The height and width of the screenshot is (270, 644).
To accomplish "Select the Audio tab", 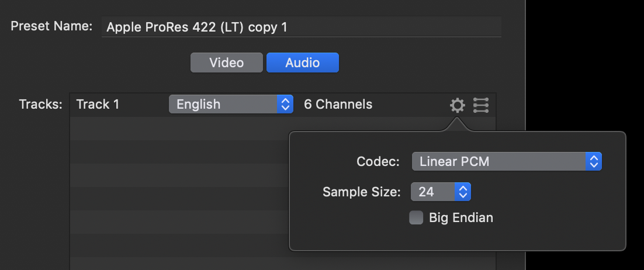I will coord(303,63).
